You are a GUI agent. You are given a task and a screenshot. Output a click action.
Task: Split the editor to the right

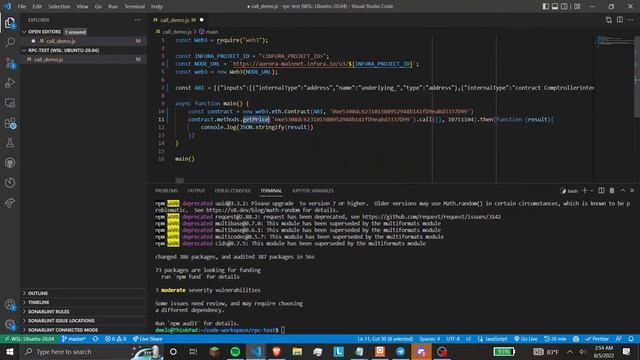(x=620, y=20)
